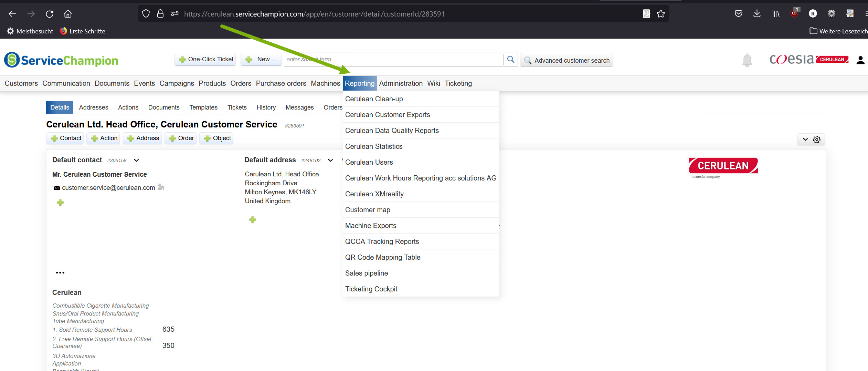Image resolution: width=868 pixels, height=371 pixels.
Task: Open site permissions icon in address bar
Action: click(175, 14)
